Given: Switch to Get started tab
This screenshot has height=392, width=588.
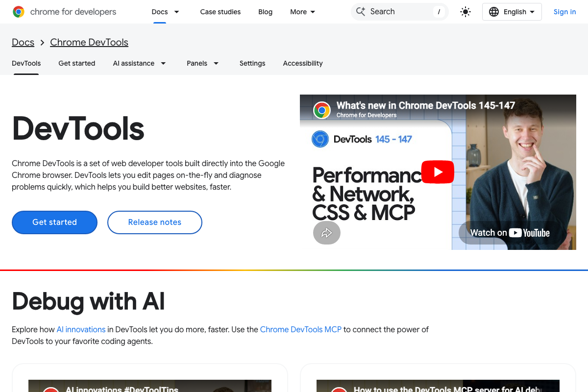Looking at the screenshot, I should [77, 63].
